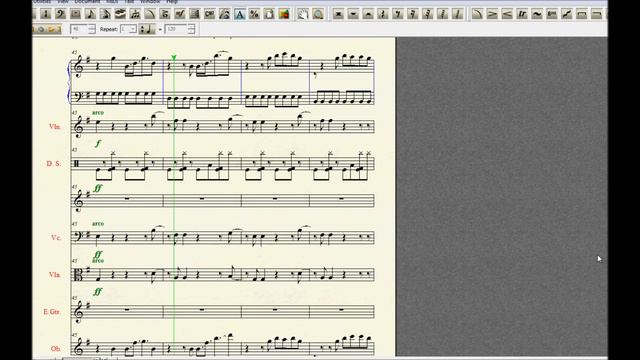Select the forte 'f' dynamic below violin

[98, 143]
